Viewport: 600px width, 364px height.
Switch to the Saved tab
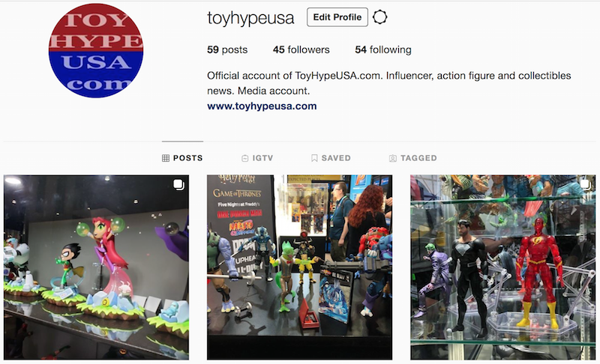tap(331, 158)
